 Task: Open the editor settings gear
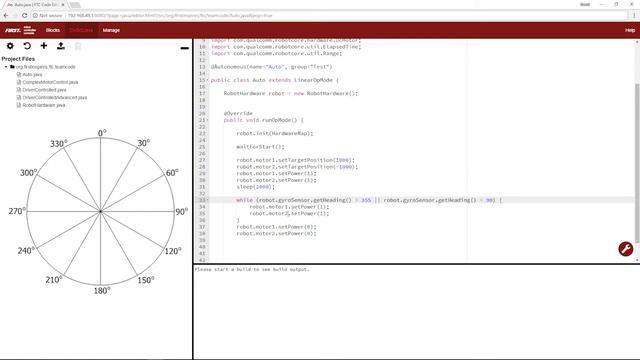pos(10,46)
